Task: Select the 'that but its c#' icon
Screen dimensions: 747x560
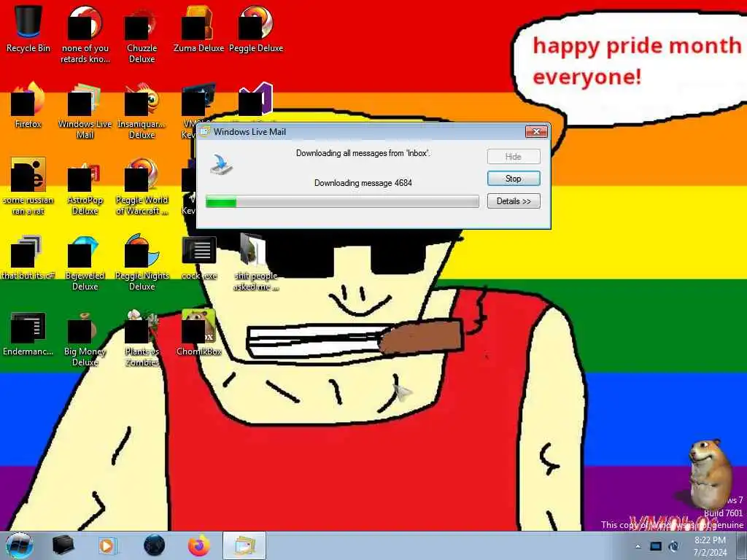Action: click(x=28, y=256)
